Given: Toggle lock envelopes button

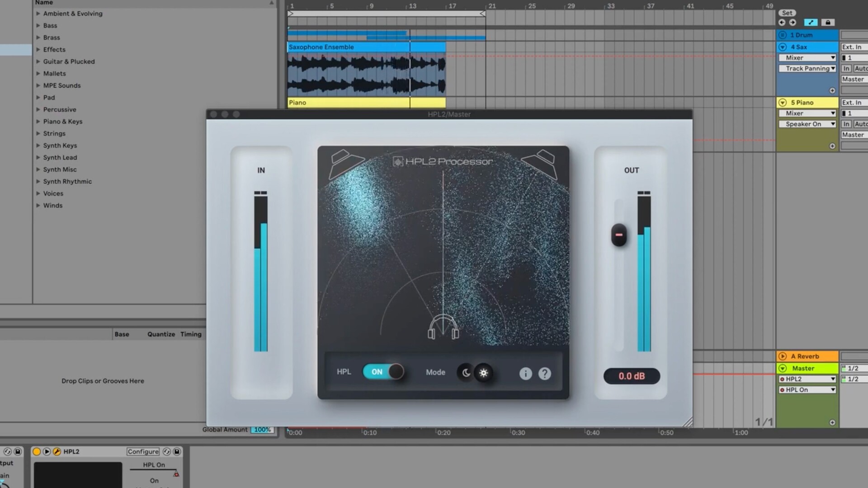Looking at the screenshot, I should [x=828, y=22].
